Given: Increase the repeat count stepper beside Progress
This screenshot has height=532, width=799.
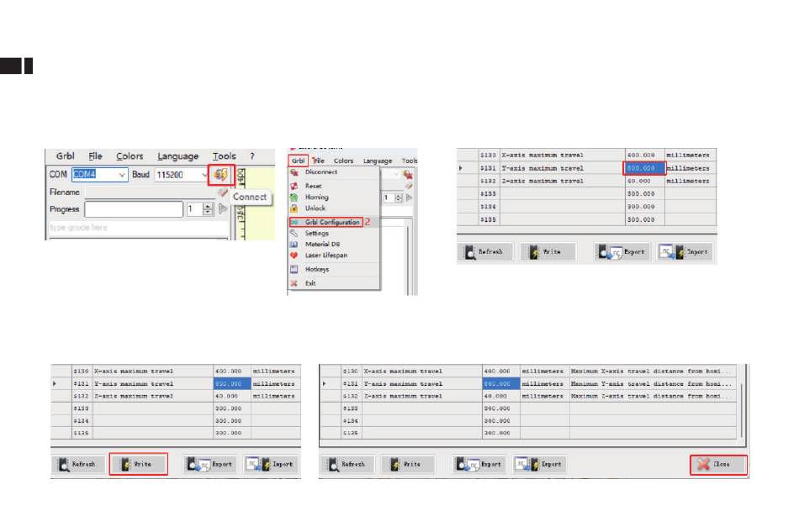Looking at the screenshot, I should (208, 206).
